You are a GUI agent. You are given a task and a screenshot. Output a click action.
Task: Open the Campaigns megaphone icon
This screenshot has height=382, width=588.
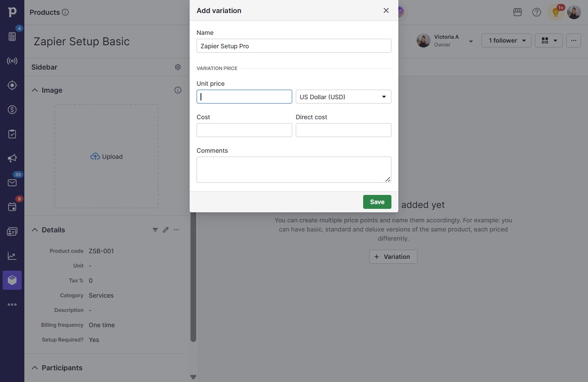click(x=12, y=158)
